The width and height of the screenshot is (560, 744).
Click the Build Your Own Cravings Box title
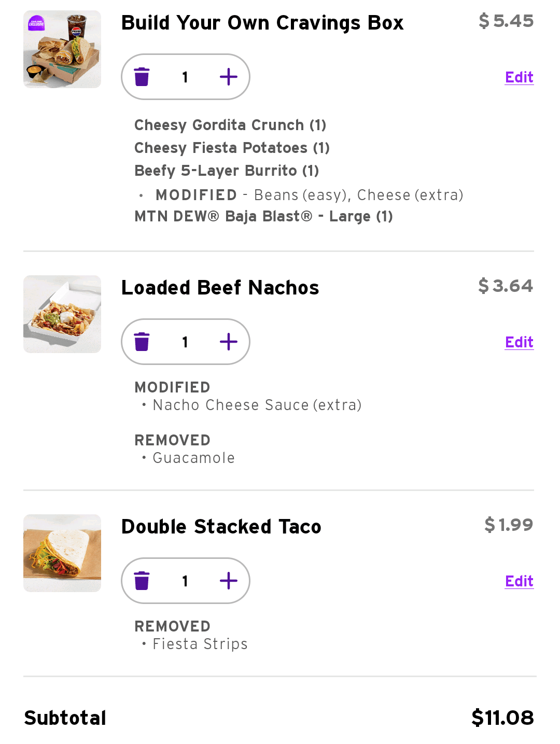262,23
